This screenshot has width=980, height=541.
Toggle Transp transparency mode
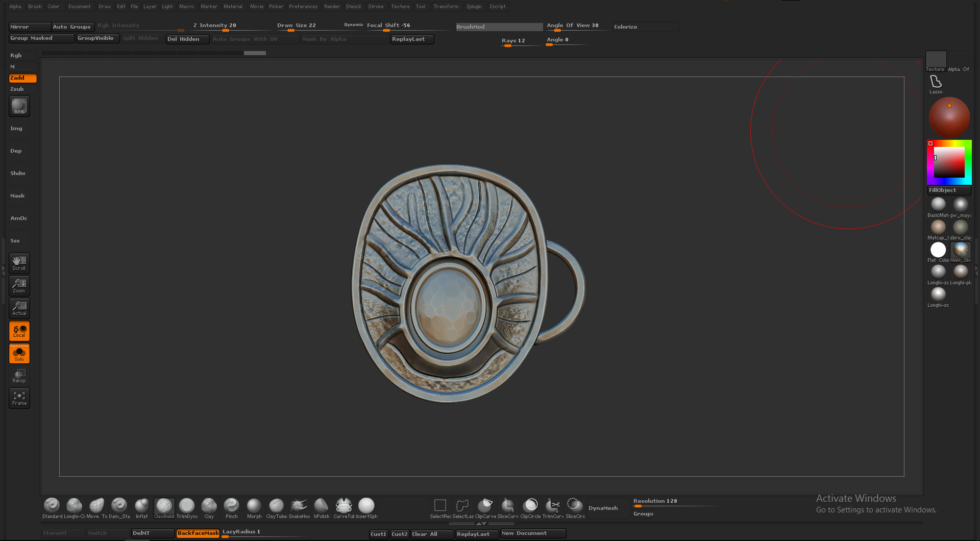coord(19,376)
